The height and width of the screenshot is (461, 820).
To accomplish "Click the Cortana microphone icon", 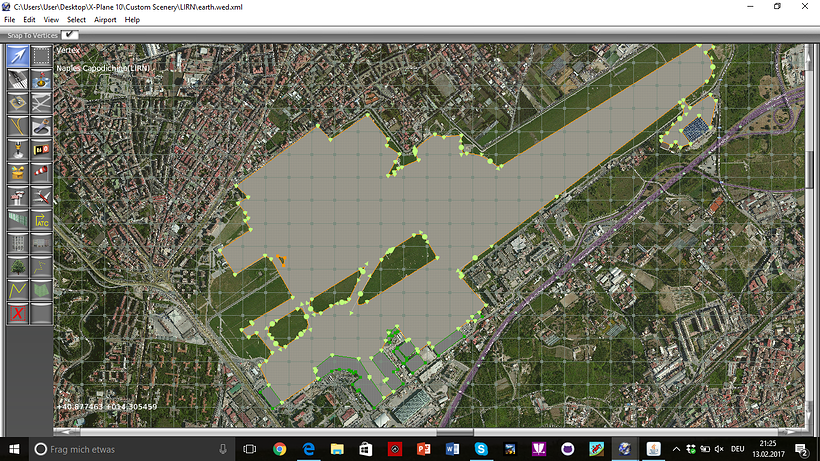I will pyautogui.click(x=223, y=449).
